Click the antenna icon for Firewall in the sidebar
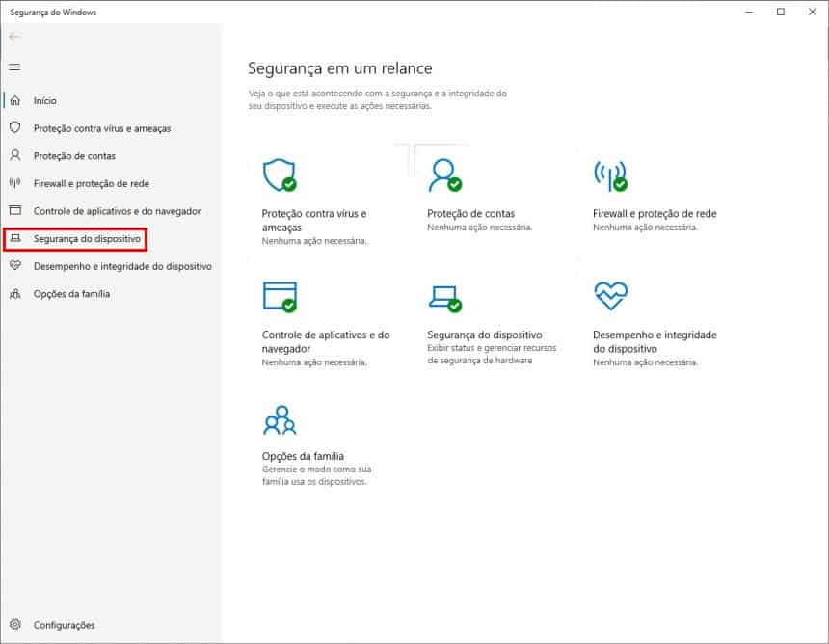This screenshot has height=644, width=829. coord(15,183)
